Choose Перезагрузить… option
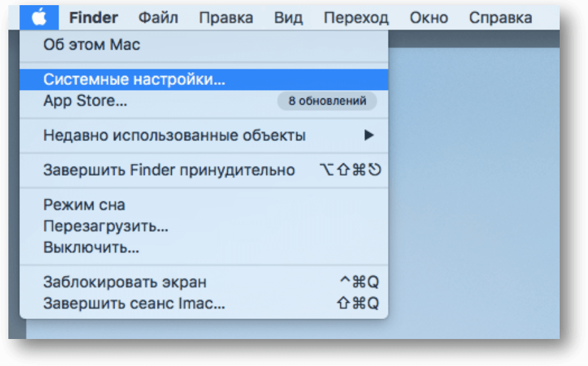This screenshot has height=366, width=588. (204, 226)
